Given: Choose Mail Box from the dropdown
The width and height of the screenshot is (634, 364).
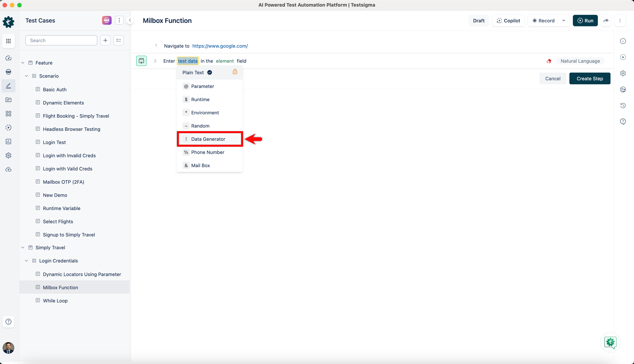Looking at the screenshot, I should (x=200, y=166).
